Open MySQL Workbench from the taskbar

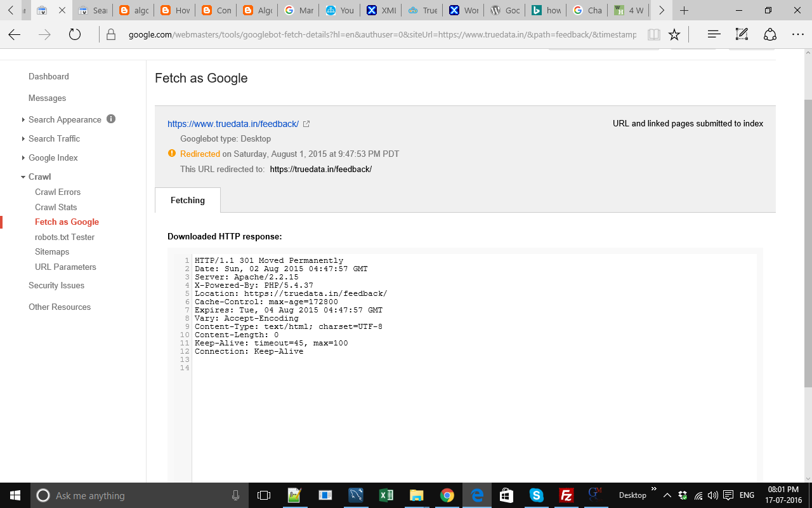click(356, 495)
